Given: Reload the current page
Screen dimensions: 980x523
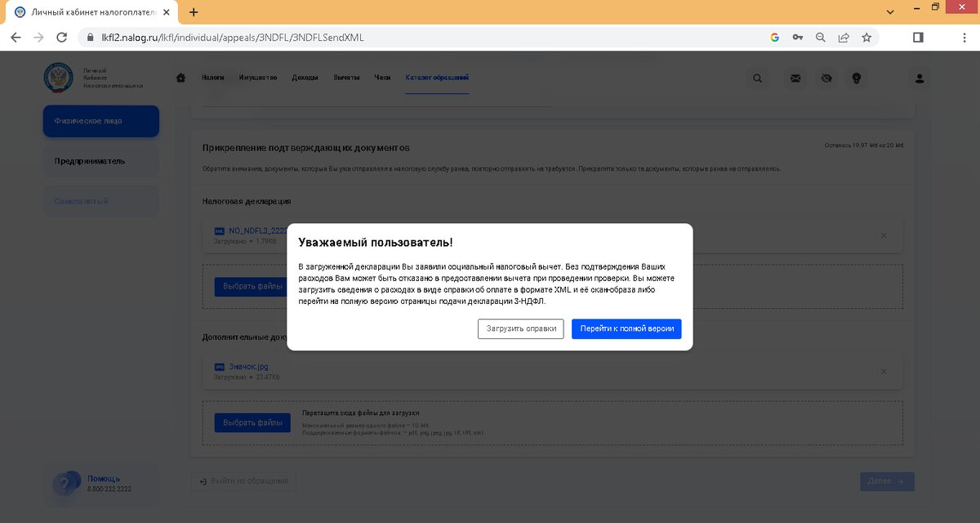Looking at the screenshot, I should point(61,38).
